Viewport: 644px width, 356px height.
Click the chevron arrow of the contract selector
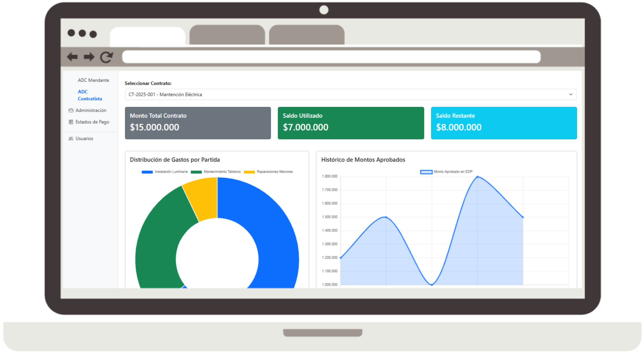(x=571, y=95)
